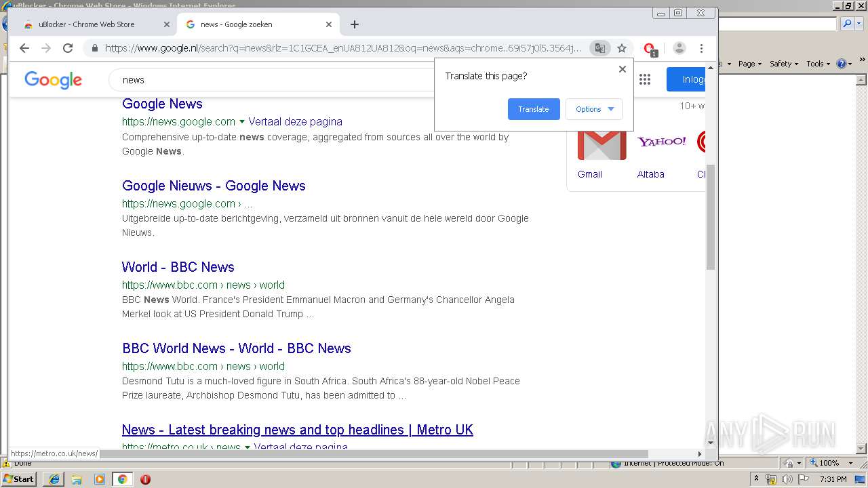Open a new Chrome tab
Viewport: 868px width, 488px height.
pyautogui.click(x=355, y=24)
